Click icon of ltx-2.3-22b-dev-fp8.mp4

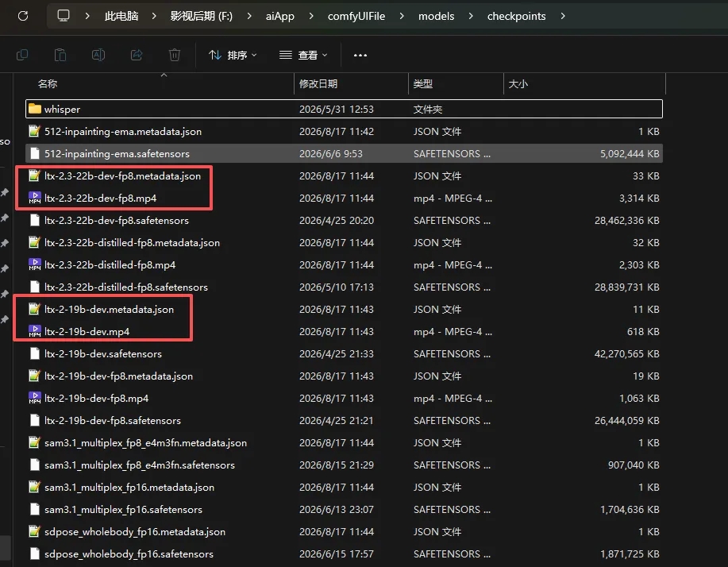(35, 199)
